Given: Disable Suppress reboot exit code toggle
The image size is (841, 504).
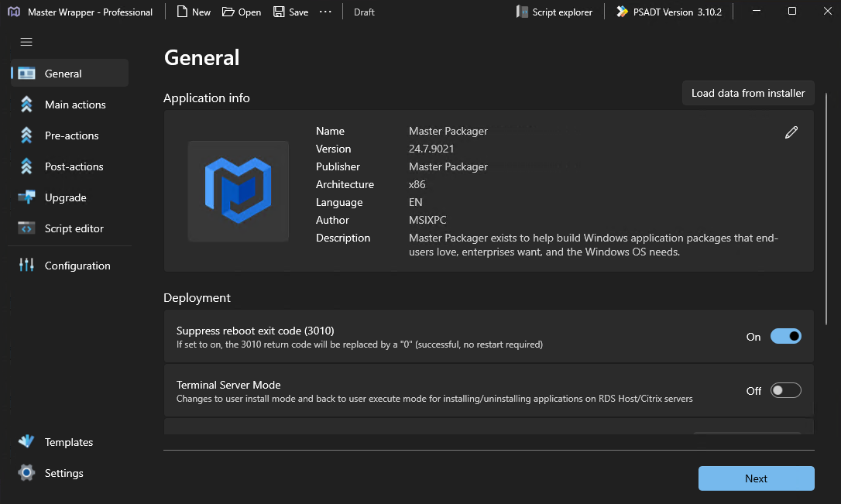Looking at the screenshot, I should click(785, 337).
